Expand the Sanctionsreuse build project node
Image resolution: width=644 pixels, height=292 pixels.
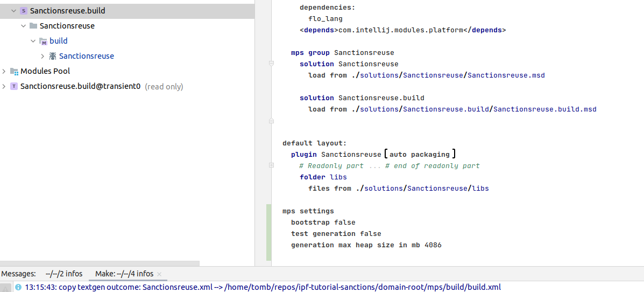pos(43,56)
